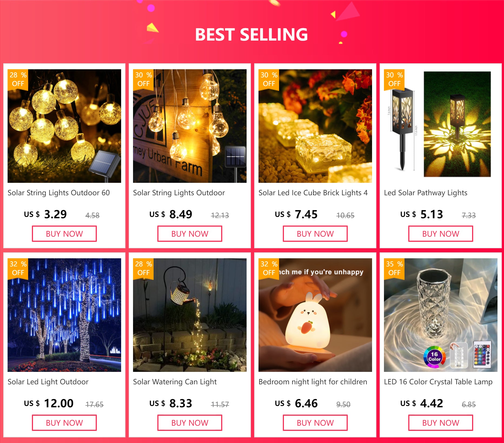The image size is (504, 443).
Task: Open the watering can light photo
Action: coord(190,315)
